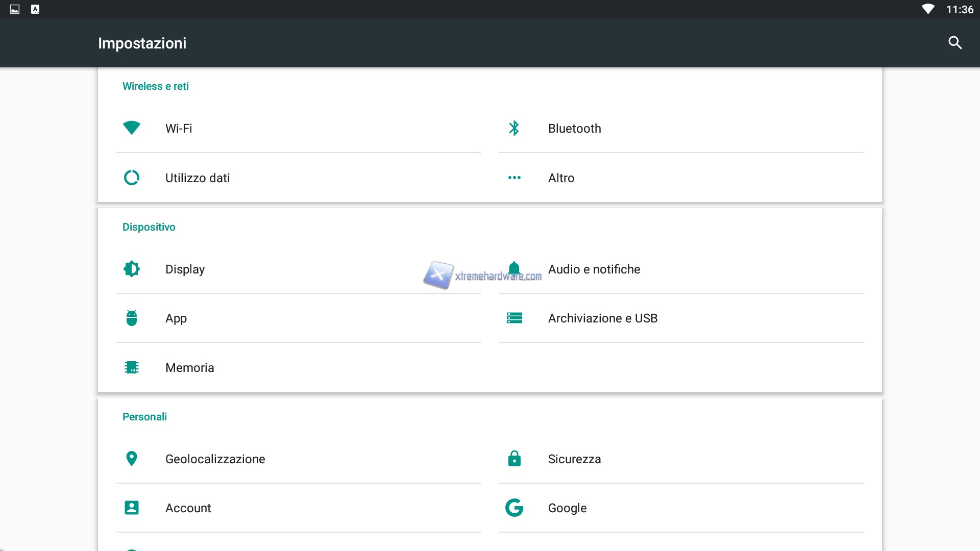Viewport: 980px width, 551px height.
Task: Tap the Google G logo icon
Action: point(514,508)
